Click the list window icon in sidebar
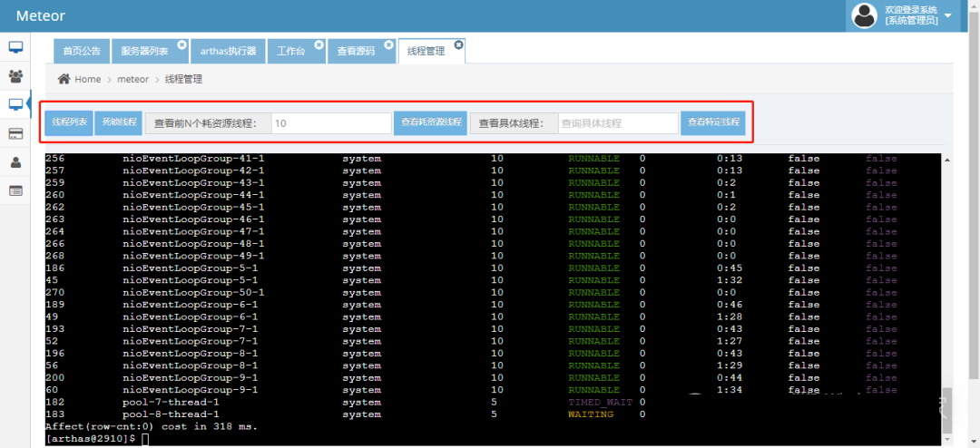Screen dimensions: 980x448 pos(15,190)
